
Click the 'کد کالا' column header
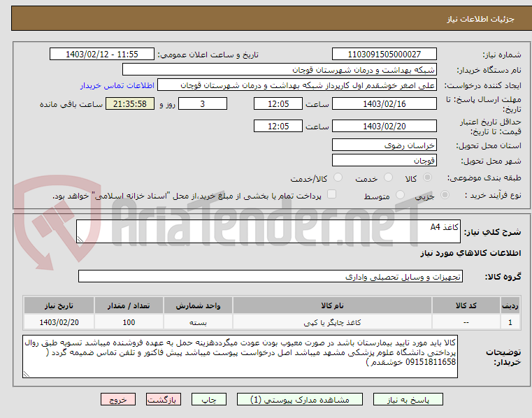tap(466, 305)
